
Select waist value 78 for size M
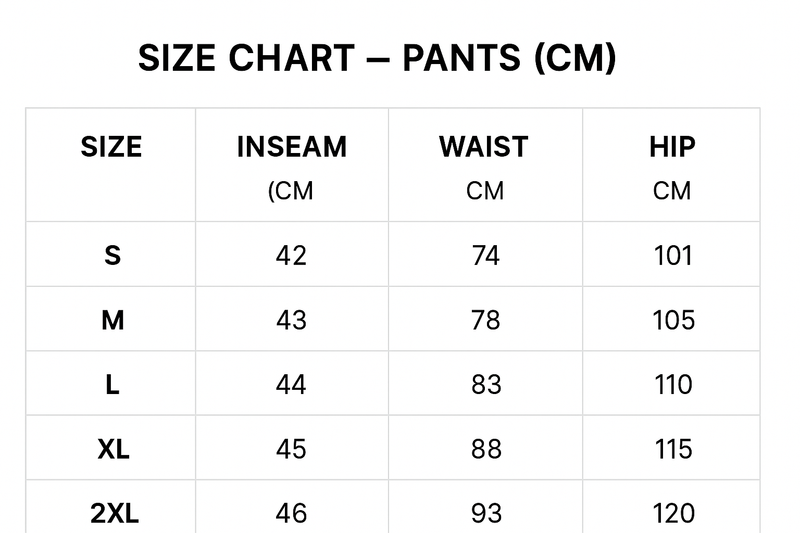pos(485,320)
